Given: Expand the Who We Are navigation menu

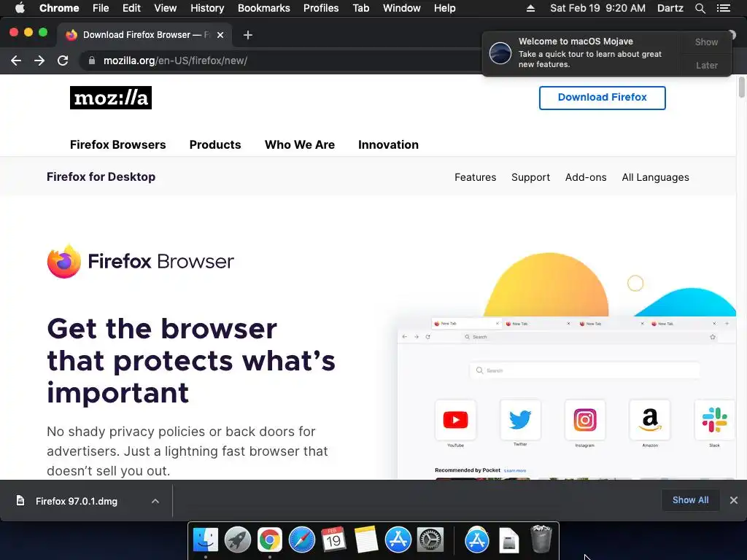Looking at the screenshot, I should click(300, 145).
